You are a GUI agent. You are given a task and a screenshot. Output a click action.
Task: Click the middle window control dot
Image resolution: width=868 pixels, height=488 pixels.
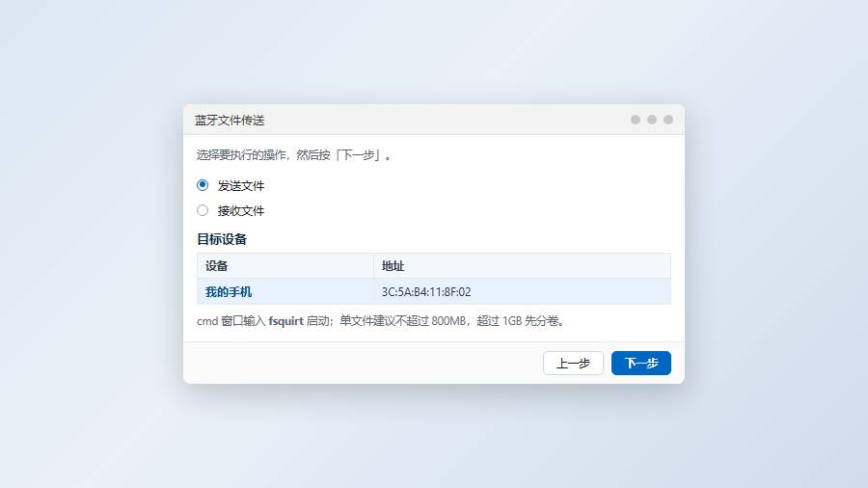652,120
